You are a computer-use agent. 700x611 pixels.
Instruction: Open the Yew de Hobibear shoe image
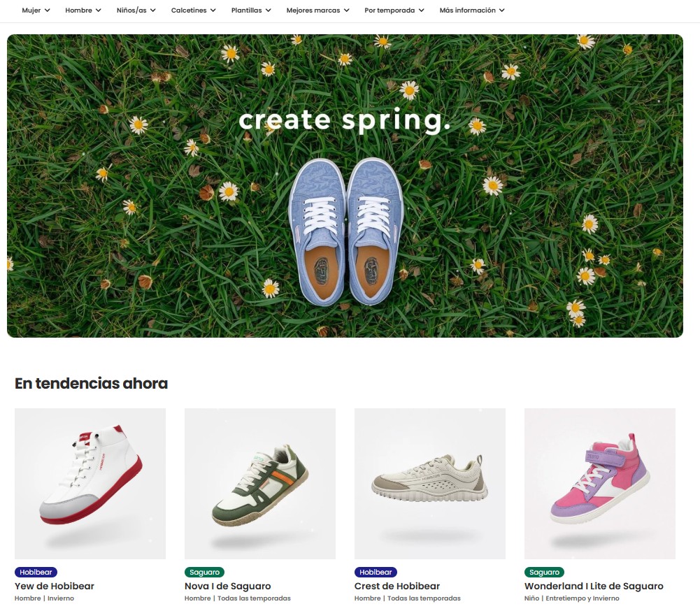(90, 483)
